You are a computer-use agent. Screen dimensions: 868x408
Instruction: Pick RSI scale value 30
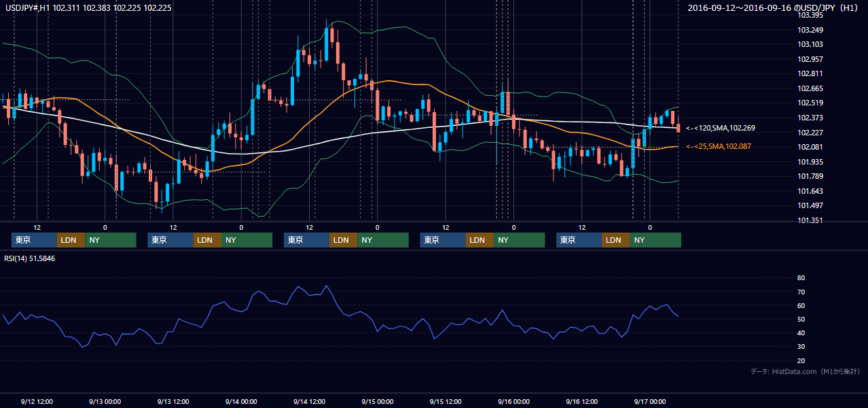click(x=801, y=346)
